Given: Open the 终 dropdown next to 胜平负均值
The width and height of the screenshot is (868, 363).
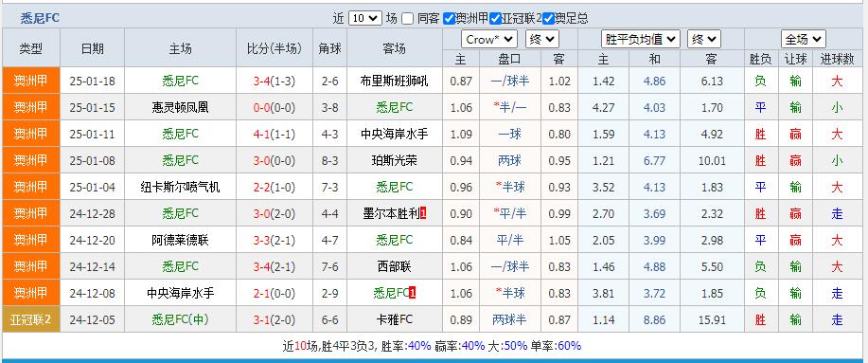Looking at the screenshot, I should click(x=703, y=40).
